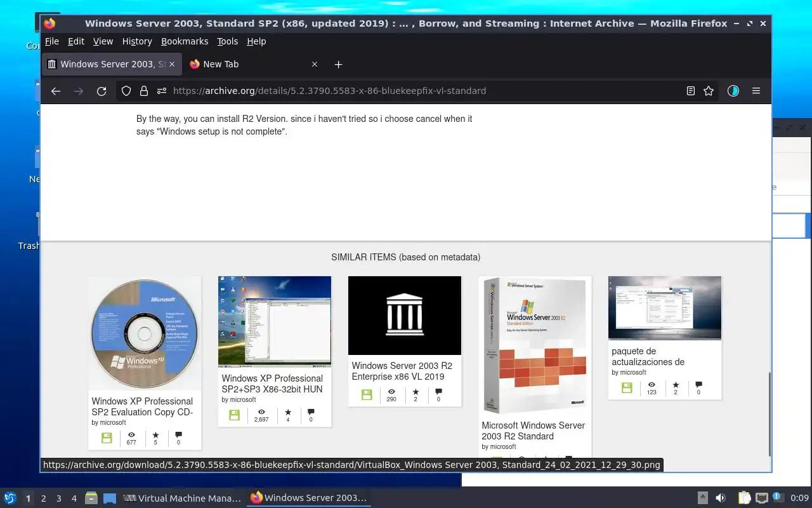Click software icon on Windows XP Evaluation card

tap(107, 438)
